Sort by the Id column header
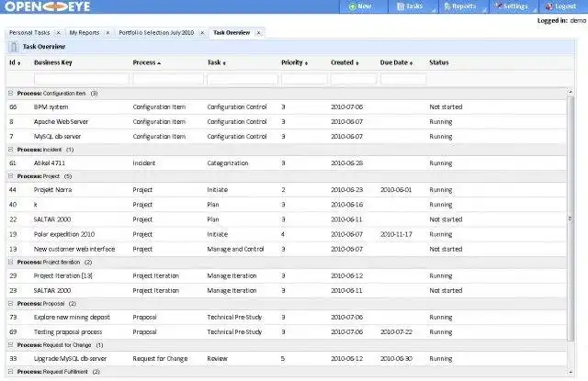 click(15, 62)
